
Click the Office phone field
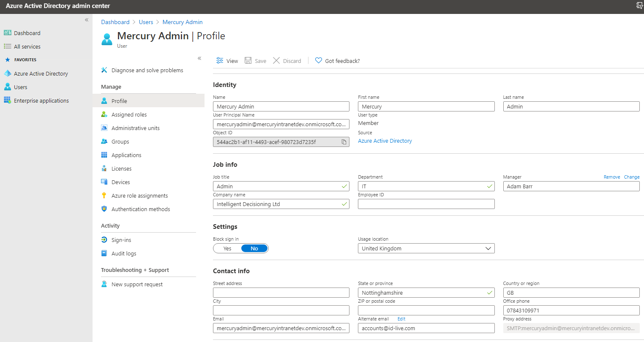pos(571,310)
